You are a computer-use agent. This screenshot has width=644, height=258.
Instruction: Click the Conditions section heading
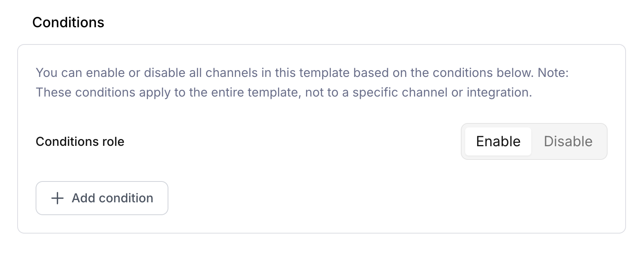[68, 22]
